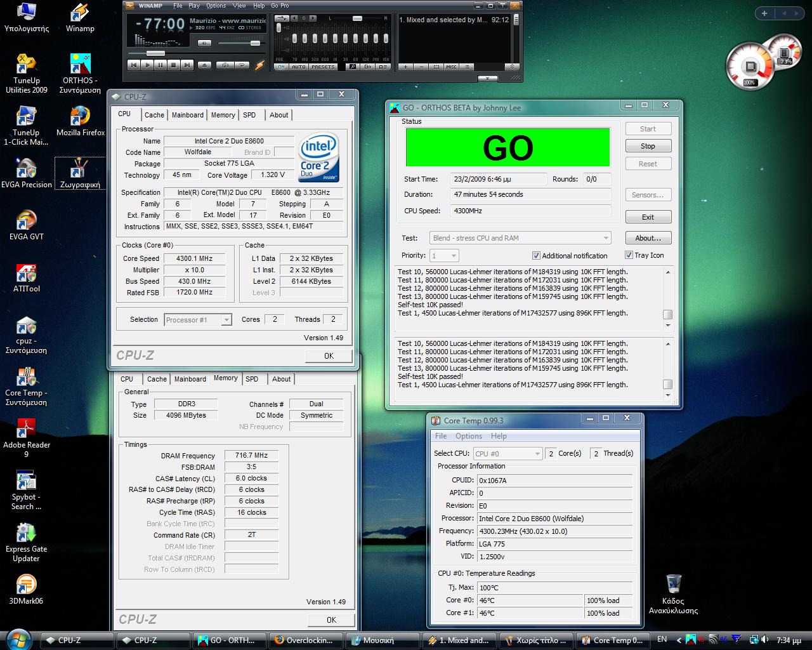Image resolution: width=812 pixels, height=650 pixels.
Task: Open the EVGA GVT desktop shortcut
Action: coord(27,225)
